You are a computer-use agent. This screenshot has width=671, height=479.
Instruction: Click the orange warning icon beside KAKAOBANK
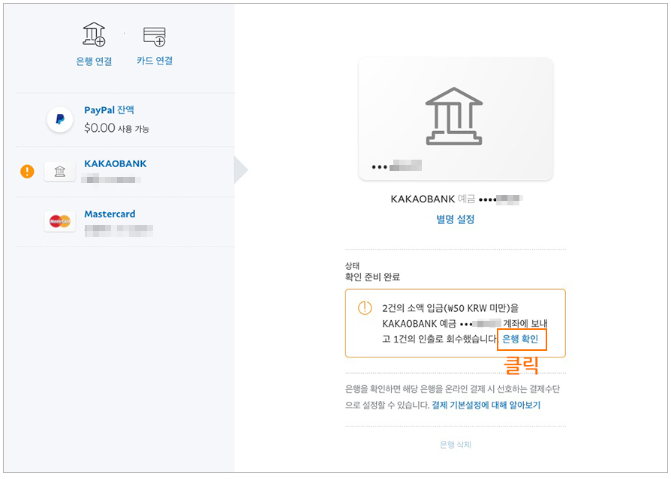(27, 171)
